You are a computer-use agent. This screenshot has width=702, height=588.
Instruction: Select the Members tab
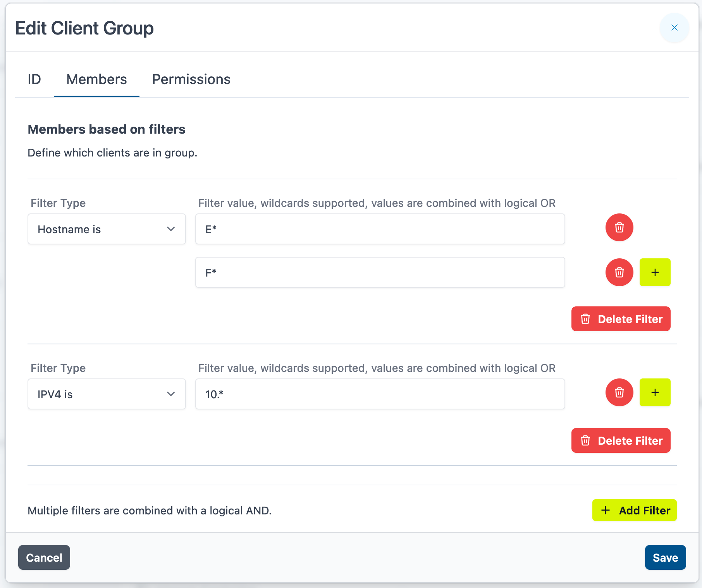[x=96, y=79]
